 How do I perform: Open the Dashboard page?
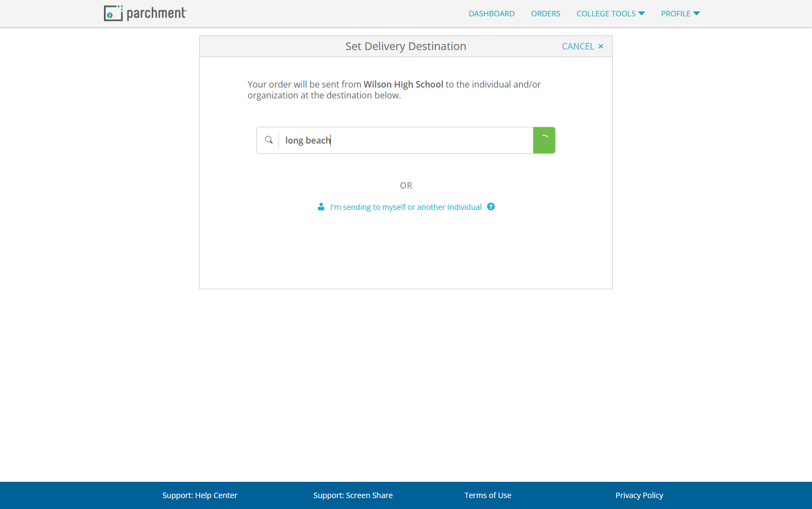tap(491, 14)
